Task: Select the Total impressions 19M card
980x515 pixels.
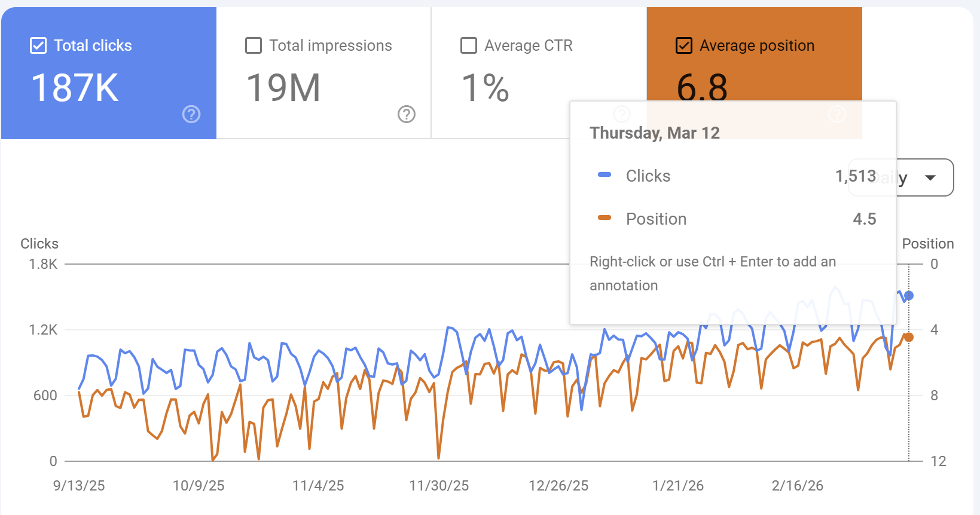Action: pyautogui.click(x=323, y=73)
